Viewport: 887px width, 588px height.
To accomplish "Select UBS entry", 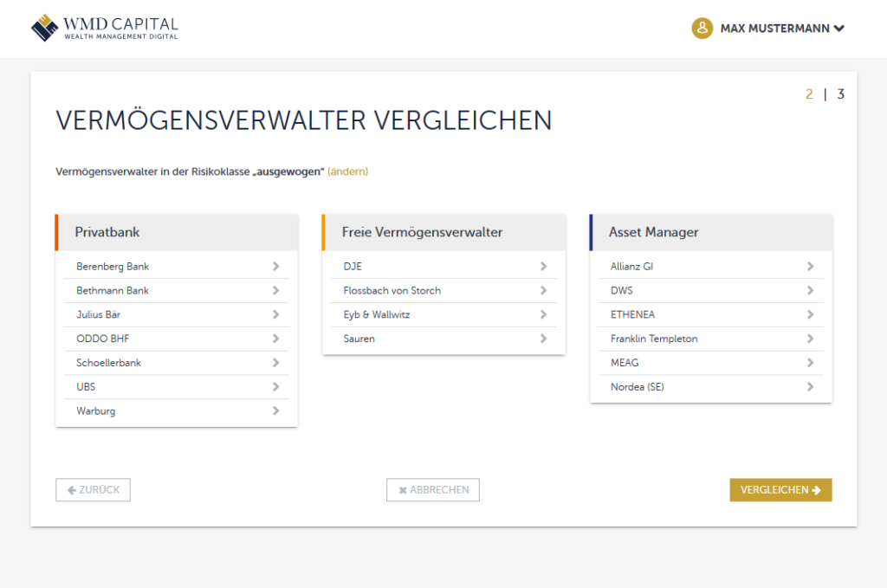I will 177,387.
